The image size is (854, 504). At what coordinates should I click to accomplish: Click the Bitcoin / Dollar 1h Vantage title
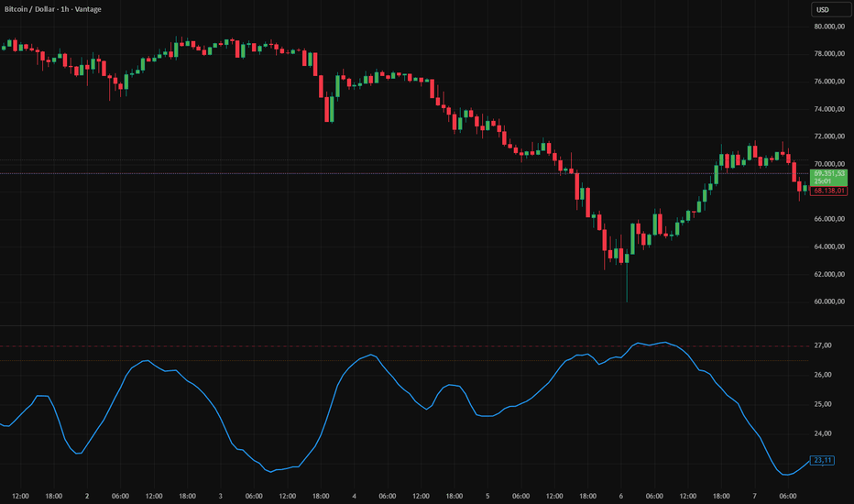coord(53,9)
